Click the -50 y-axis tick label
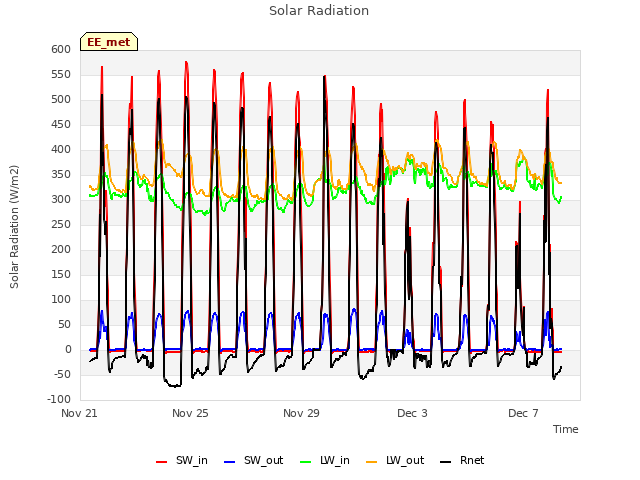The height and width of the screenshot is (480, 640). click(x=62, y=374)
